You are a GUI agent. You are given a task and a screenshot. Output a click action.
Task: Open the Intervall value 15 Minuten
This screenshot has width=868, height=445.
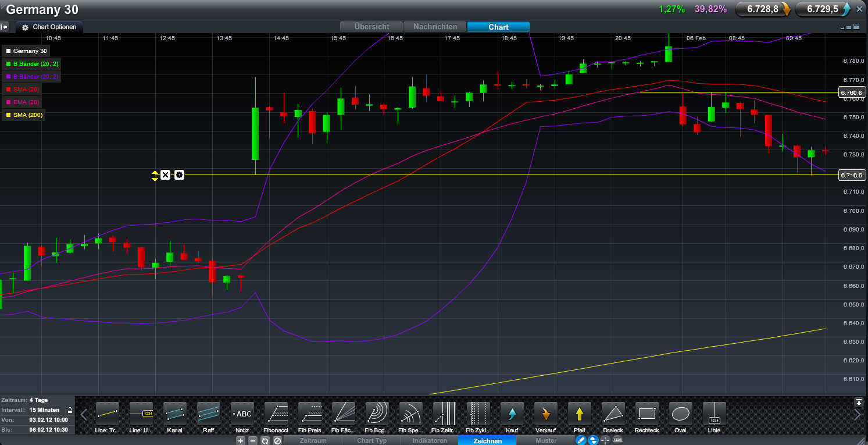click(45, 410)
